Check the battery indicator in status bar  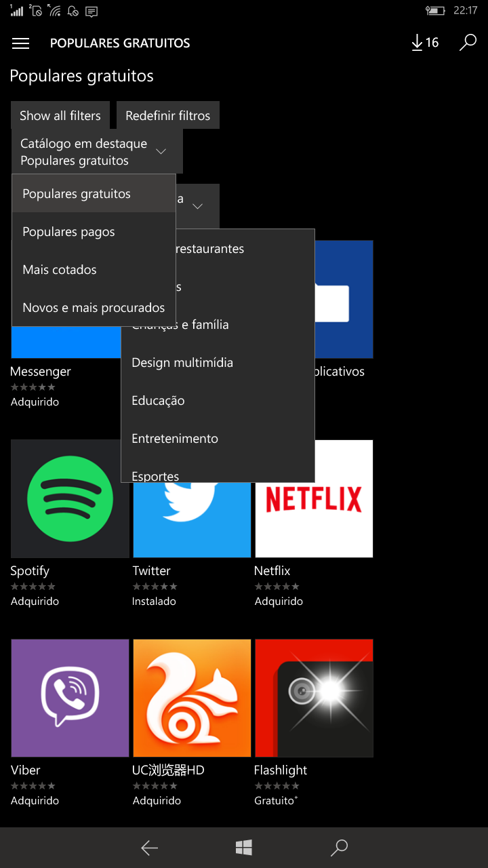tap(435, 11)
